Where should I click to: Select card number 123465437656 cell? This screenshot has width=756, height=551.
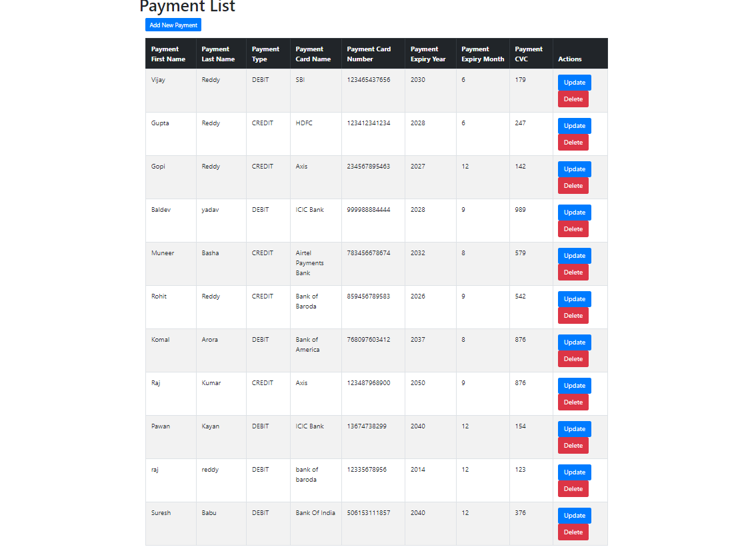369,80
